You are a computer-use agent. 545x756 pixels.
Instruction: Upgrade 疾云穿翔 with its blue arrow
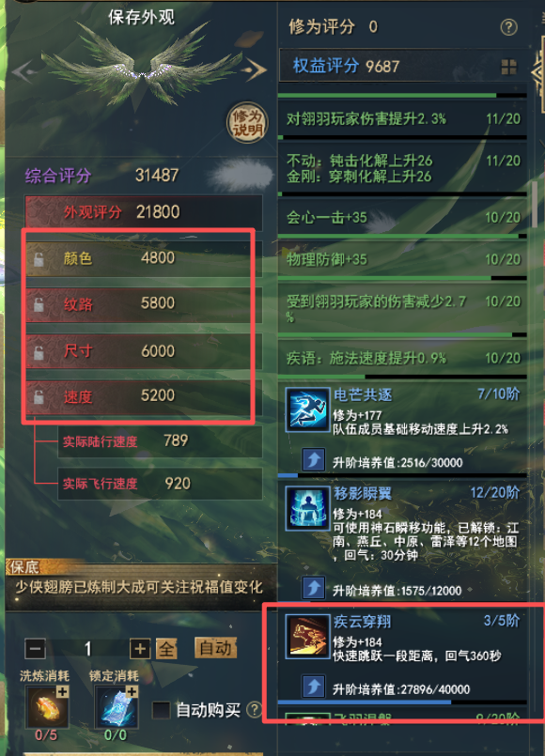tap(314, 687)
